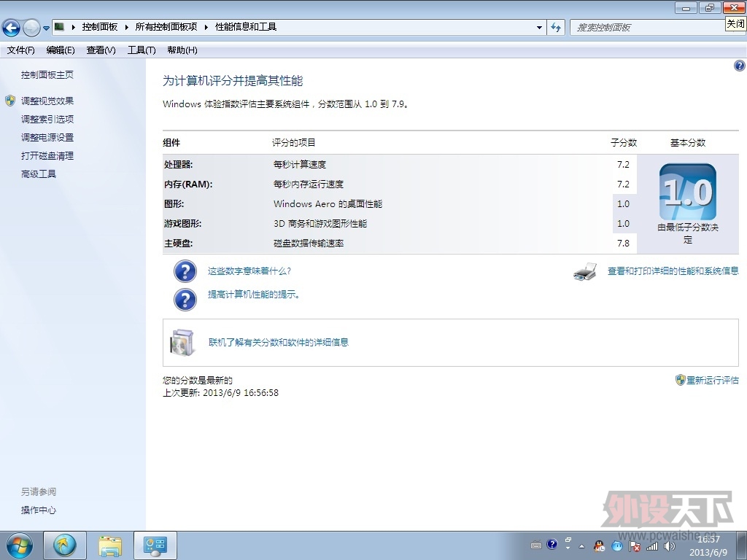Click the language bar restore icon
This screenshot has height=560, width=747.
(x=568, y=540)
